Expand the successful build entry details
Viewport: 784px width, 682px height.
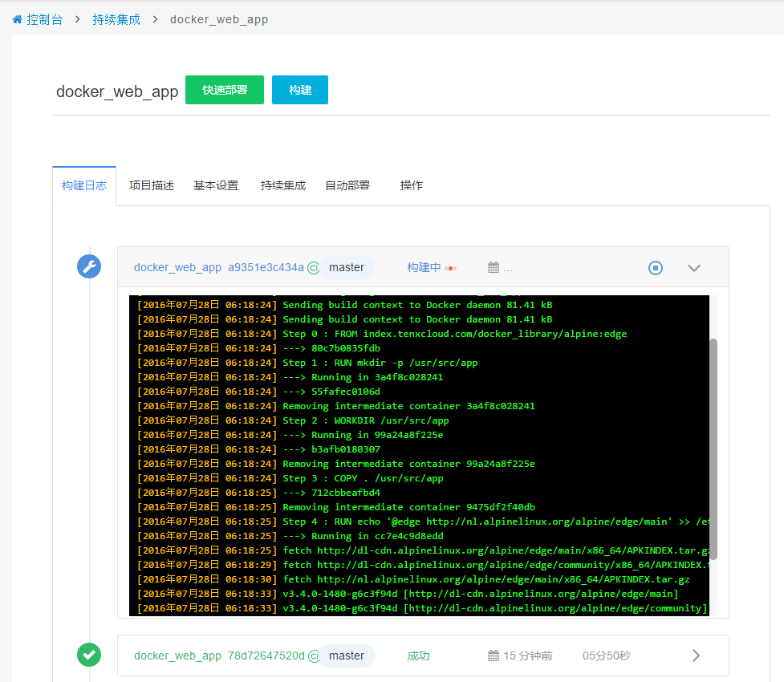coord(695,656)
